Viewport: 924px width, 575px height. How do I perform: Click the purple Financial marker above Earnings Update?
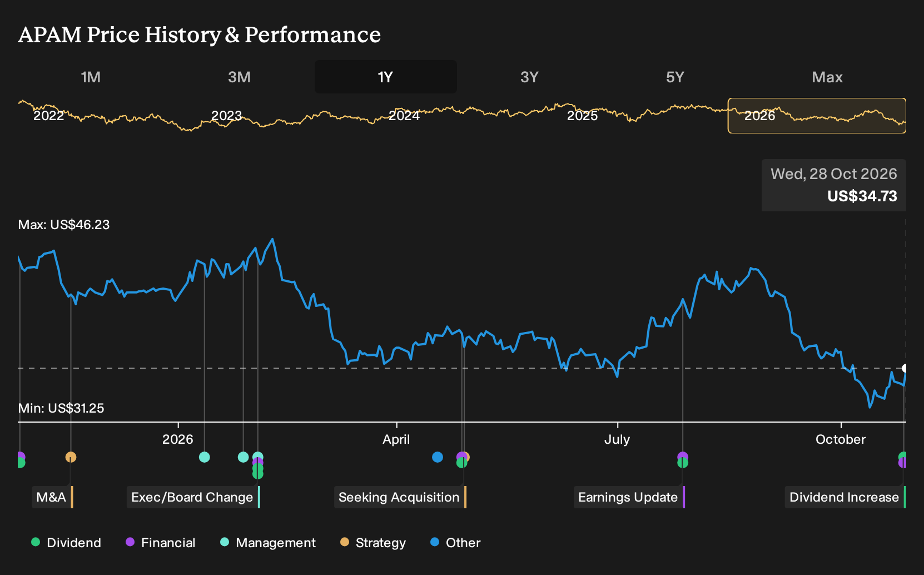click(683, 457)
